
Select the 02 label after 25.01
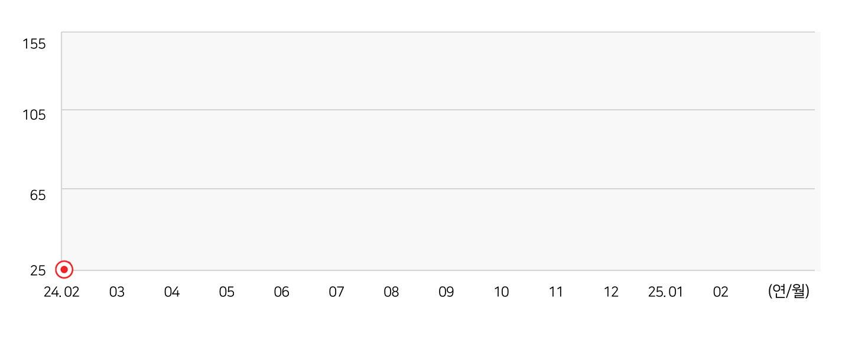[721, 292]
